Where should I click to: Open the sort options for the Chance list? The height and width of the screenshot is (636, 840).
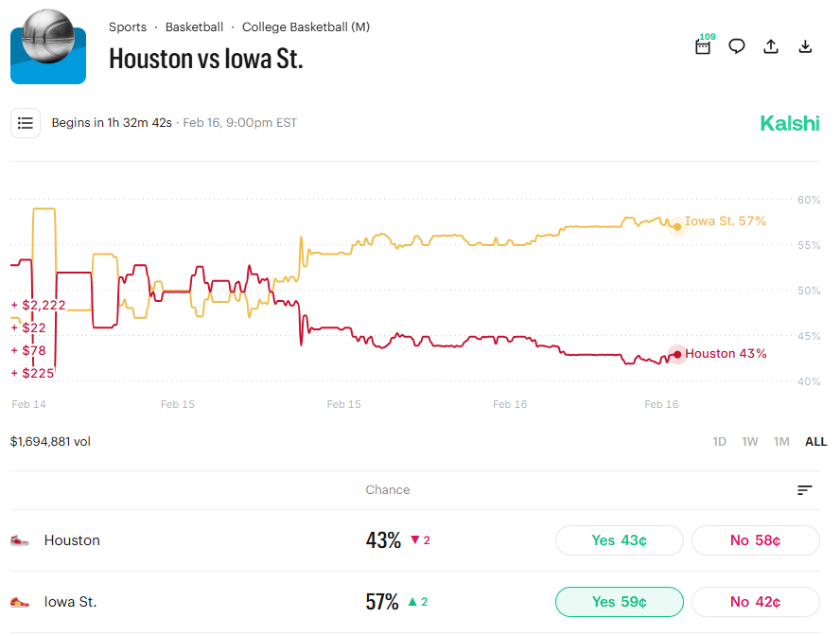pyautogui.click(x=804, y=490)
